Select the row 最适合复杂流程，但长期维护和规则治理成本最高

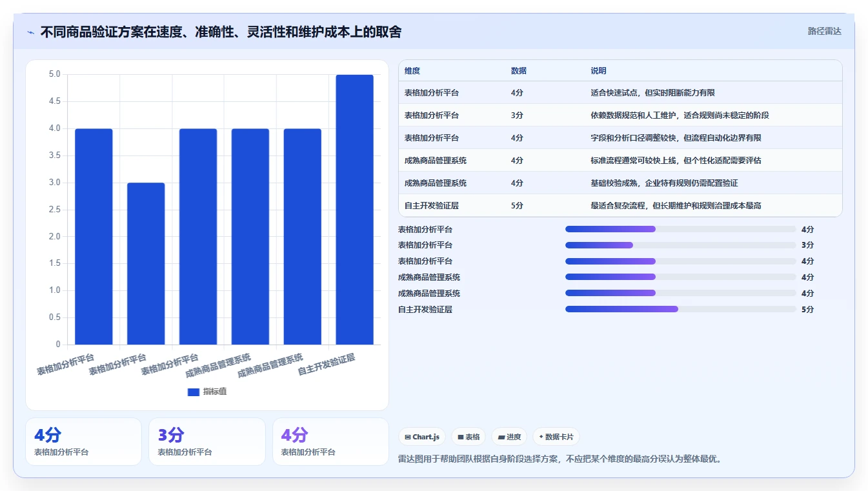(620, 205)
